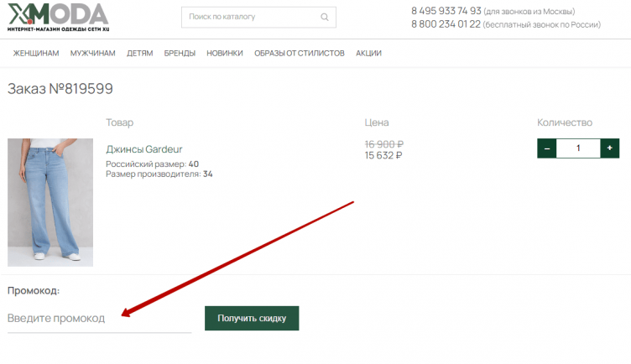Open the jeans product thumbnail

50,202
